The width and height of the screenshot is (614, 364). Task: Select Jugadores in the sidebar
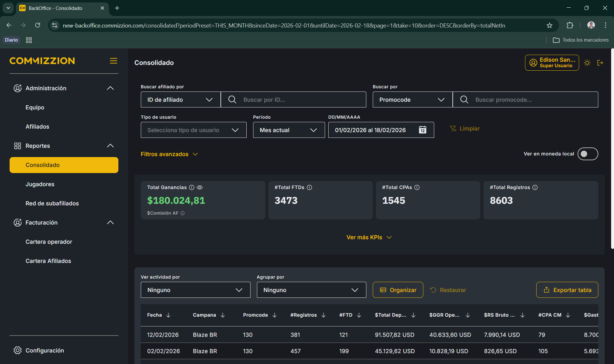[x=40, y=184]
